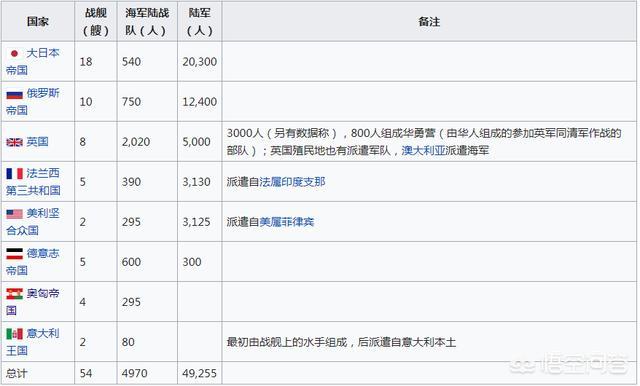Viewport: 640px width, 386px height.
Task: Click the Austria-Hungary flag icon
Action: (14, 294)
